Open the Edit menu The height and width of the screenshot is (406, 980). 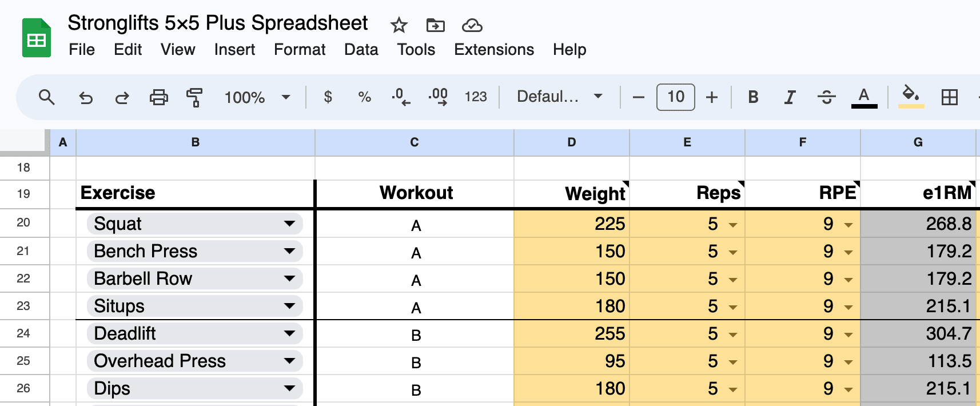point(128,50)
